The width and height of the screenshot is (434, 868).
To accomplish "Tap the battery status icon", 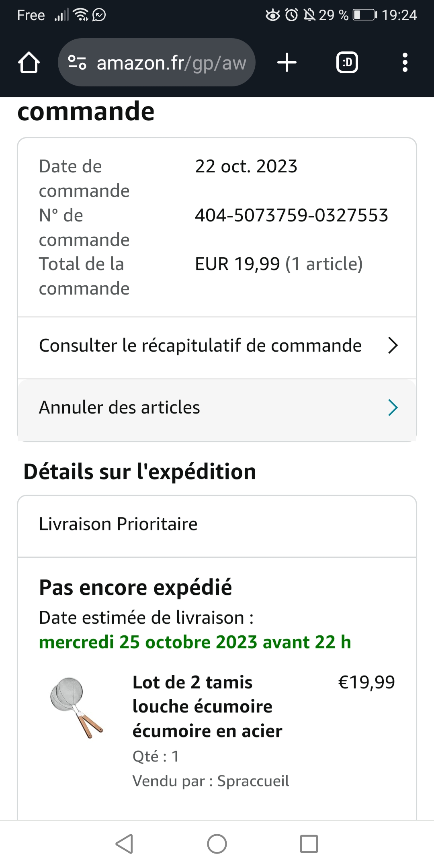I will 364,15.
